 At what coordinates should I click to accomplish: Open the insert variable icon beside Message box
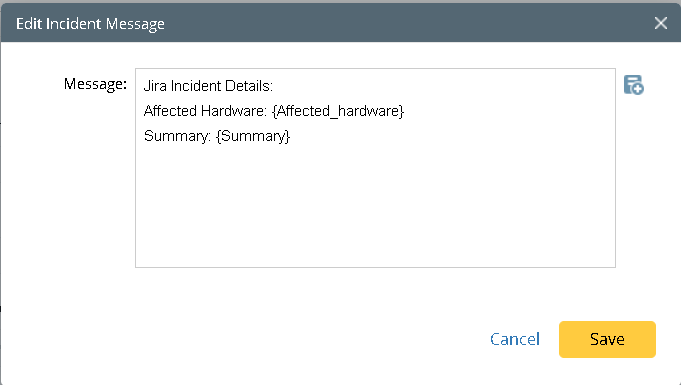634,85
